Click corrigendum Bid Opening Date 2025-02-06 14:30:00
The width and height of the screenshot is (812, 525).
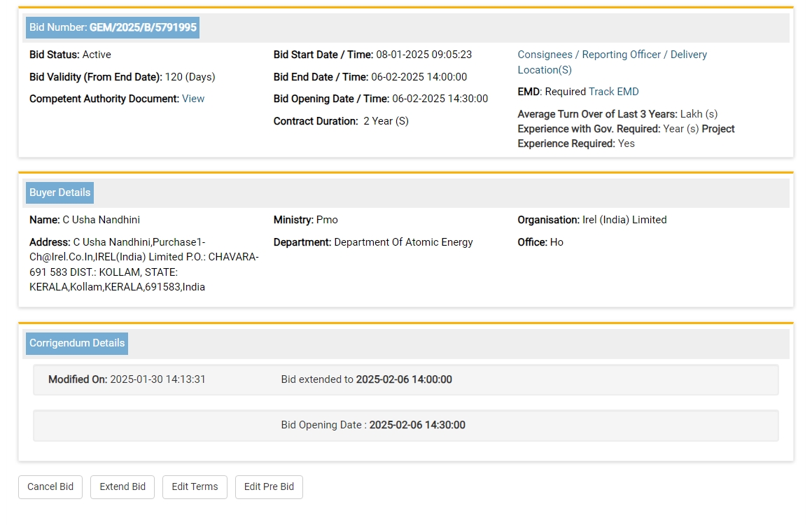click(373, 425)
